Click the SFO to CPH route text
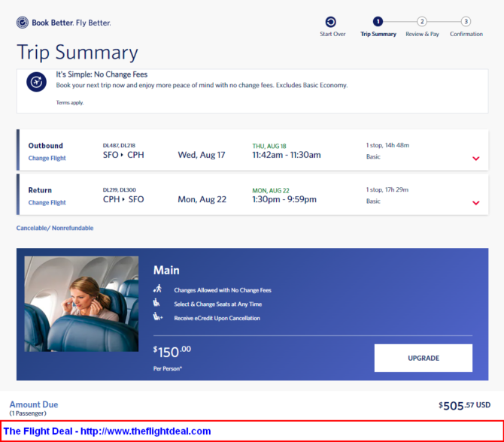504x442 pixels. coord(123,155)
